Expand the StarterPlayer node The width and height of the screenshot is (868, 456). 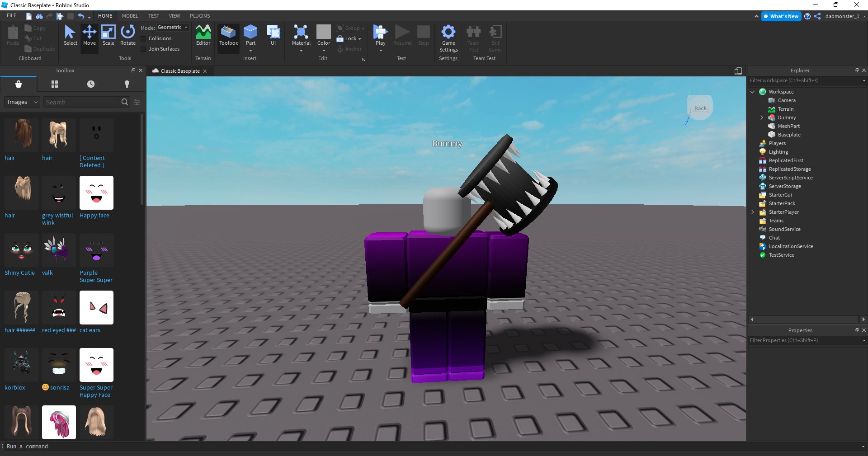click(x=752, y=212)
